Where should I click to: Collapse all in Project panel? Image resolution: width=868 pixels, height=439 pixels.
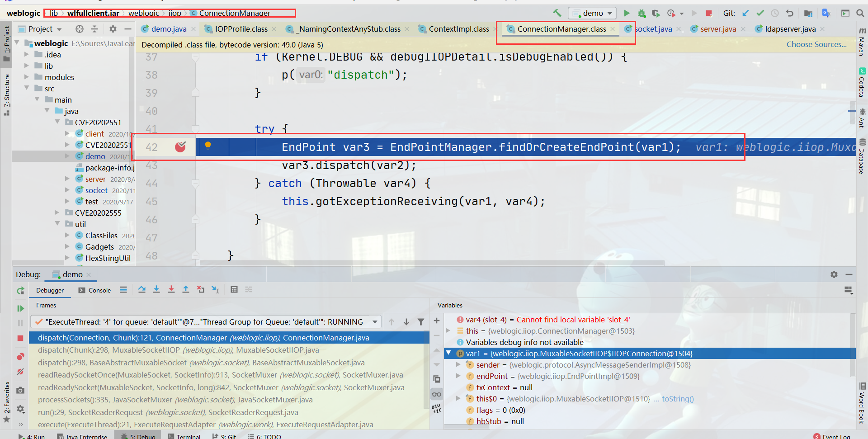point(94,29)
